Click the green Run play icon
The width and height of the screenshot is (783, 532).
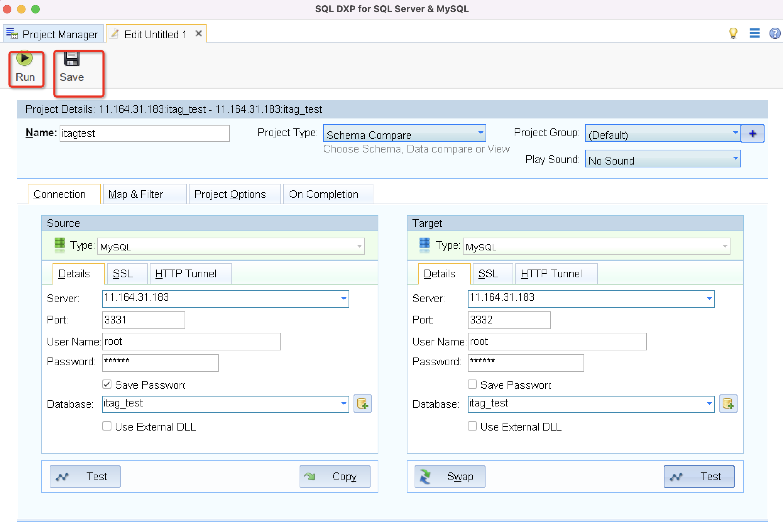(x=24, y=59)
